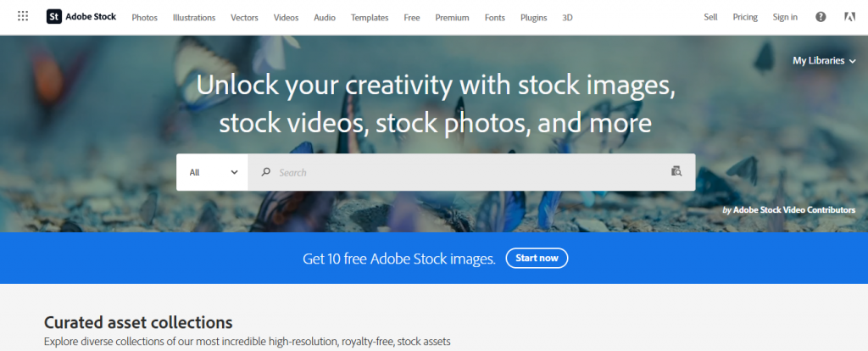This screenshot has height=351, width=868.
Task: Click the visual search camera icon
Action: 676,172
